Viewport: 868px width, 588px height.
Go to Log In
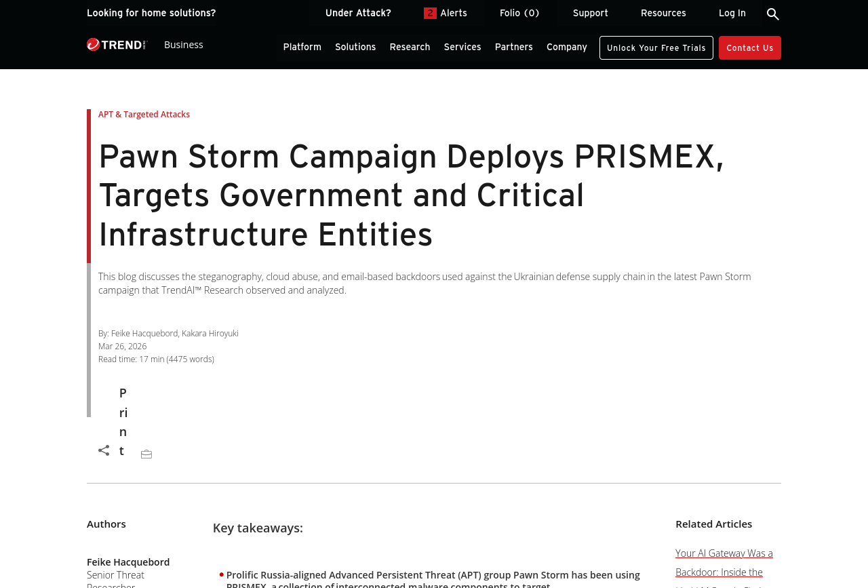click(x=732, y=13)
